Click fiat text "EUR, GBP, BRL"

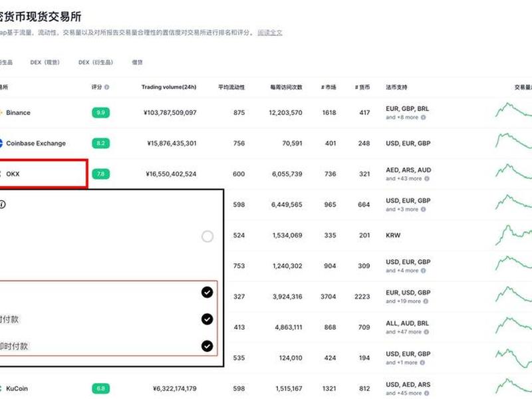[x=407, y=108]
